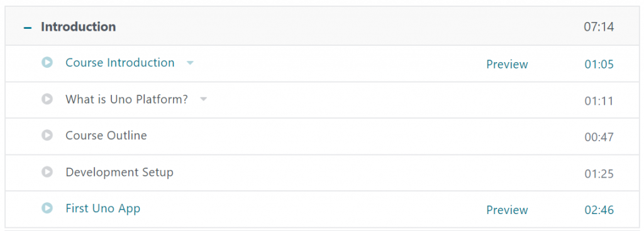The width and height of the screenshot is (644, 231).
Task: Click the play icon beside First Uno App
Action: (47, 208)
